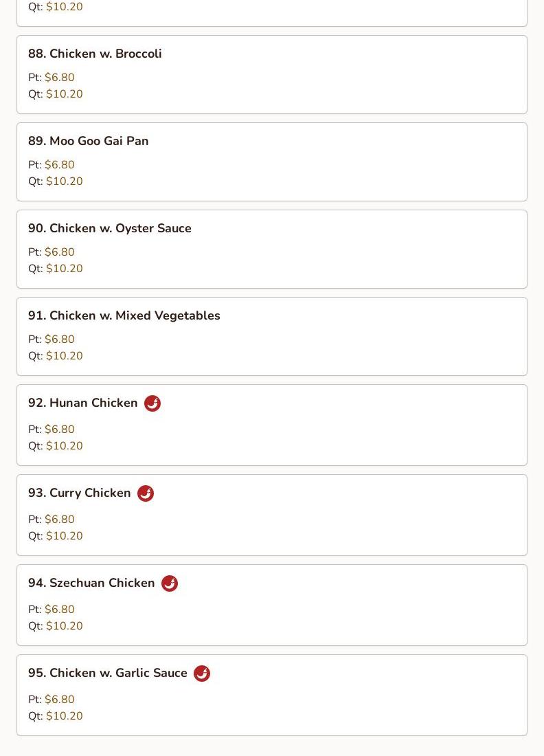Choose 91. Chicken w. Mixed Vegetables
Screen dimensions: 544x756
(x=124, y=315)
